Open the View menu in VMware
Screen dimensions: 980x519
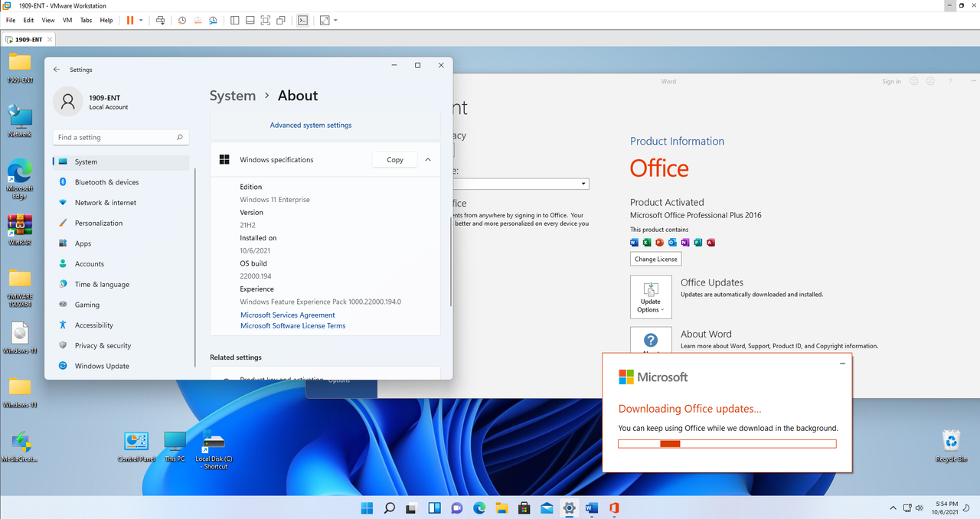(48, 20)
